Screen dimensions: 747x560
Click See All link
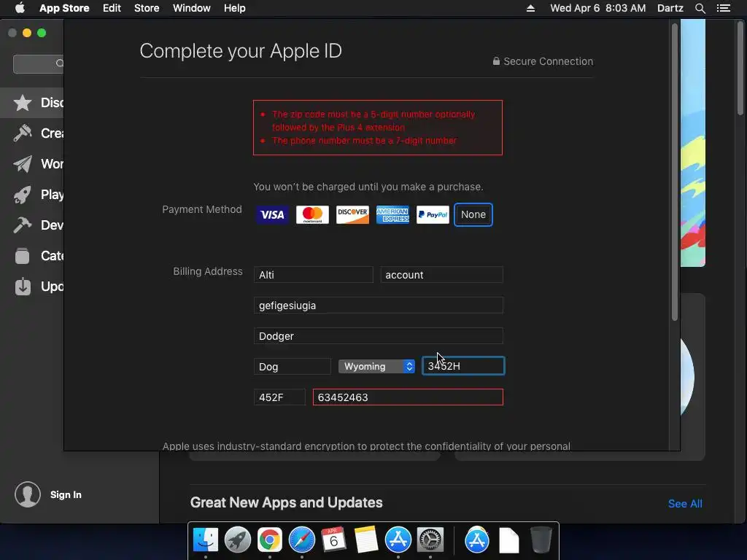tap(685, 503)
